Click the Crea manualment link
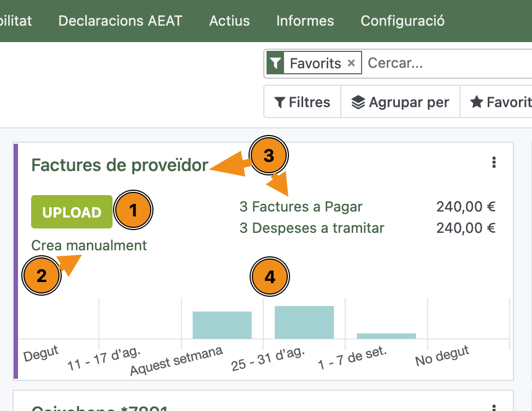This screenshot has width=532, height=411. [x=89, y=245]
